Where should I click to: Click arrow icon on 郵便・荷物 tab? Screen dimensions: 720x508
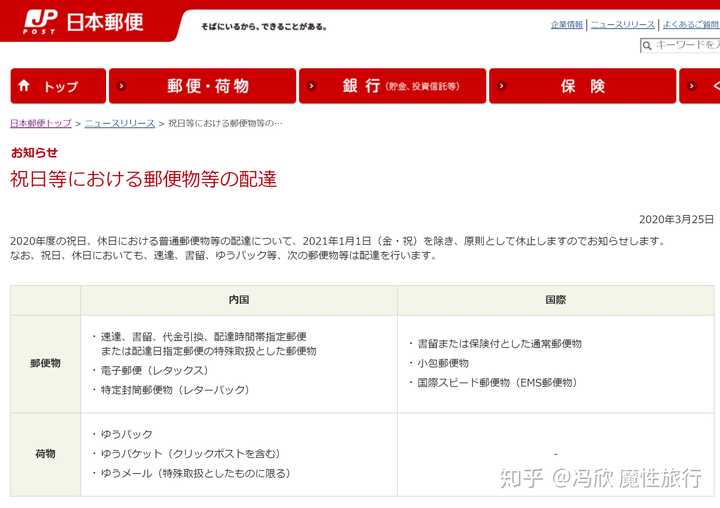122,86
